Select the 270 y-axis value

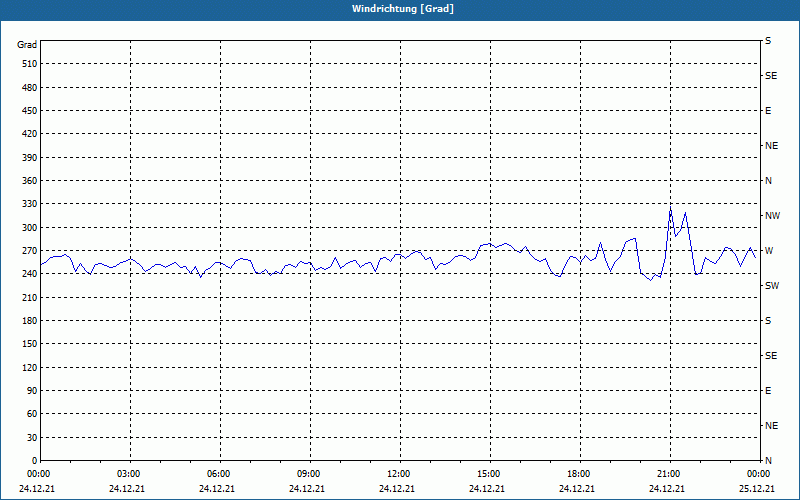pos(30,251)
